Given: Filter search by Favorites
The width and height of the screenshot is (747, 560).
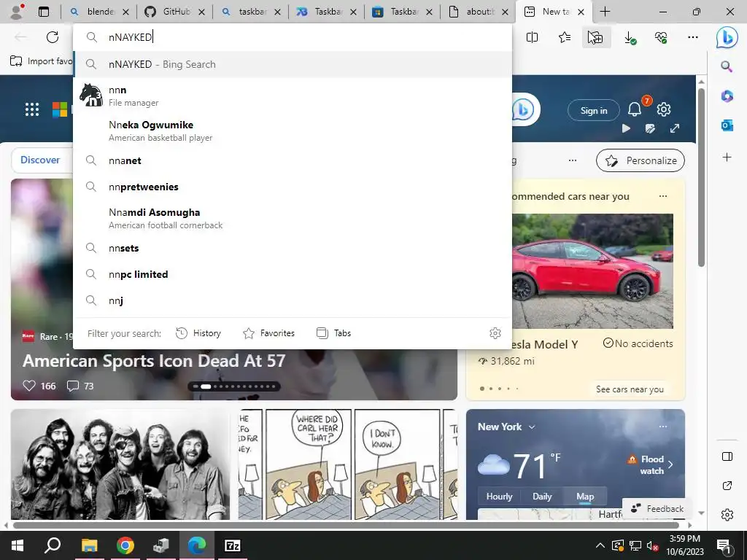Looking at the screenshot, I should click(268, 333).
